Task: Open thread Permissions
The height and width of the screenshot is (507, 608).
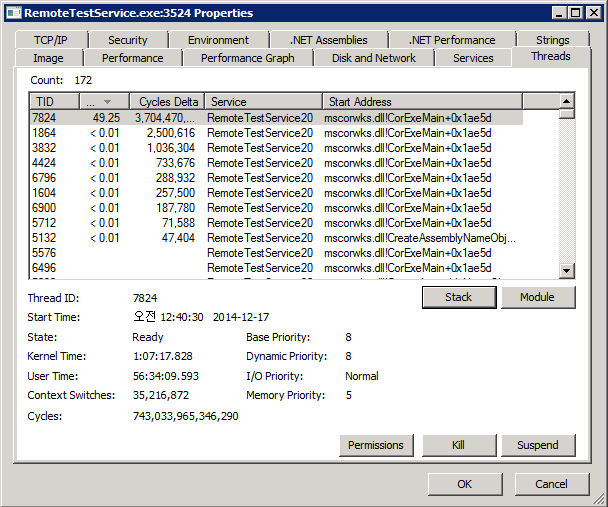Action: (375, 445)
